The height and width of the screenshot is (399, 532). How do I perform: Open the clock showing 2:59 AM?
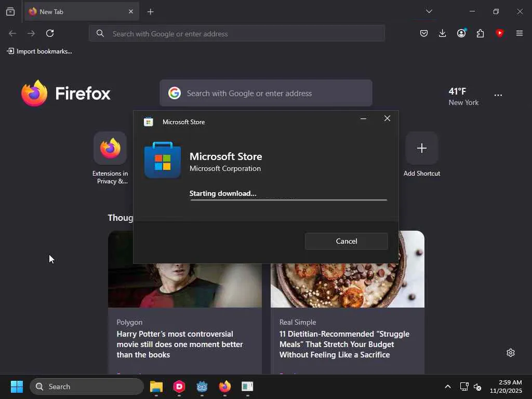pos(506,387)
